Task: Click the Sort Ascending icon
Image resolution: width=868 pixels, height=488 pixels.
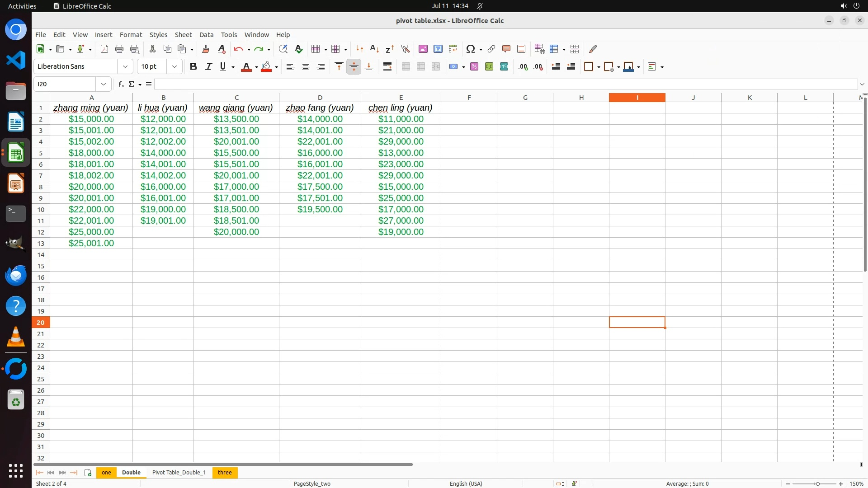Action: click(374, 49)
